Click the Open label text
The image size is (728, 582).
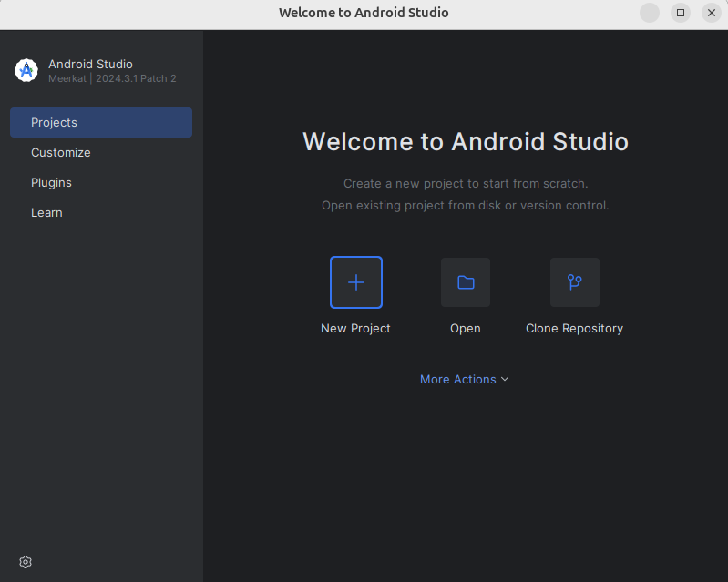[466, 329]
